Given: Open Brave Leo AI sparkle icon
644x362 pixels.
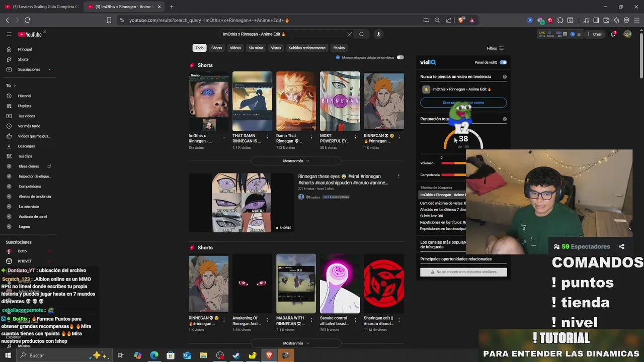Looking at the screenshot, I should point(616,20).
